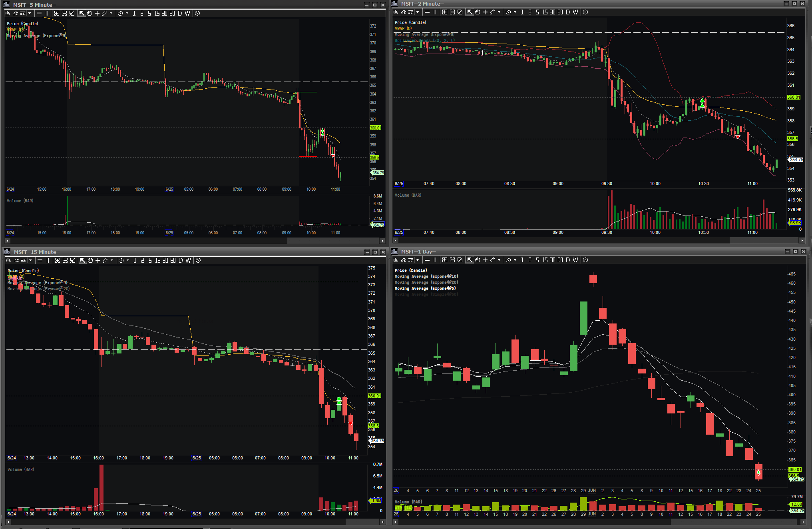This screenshot has height=529, width=812.
Task: Click the list settings icon in 2 Minute toolbar
Action: (x=411, y=12)
